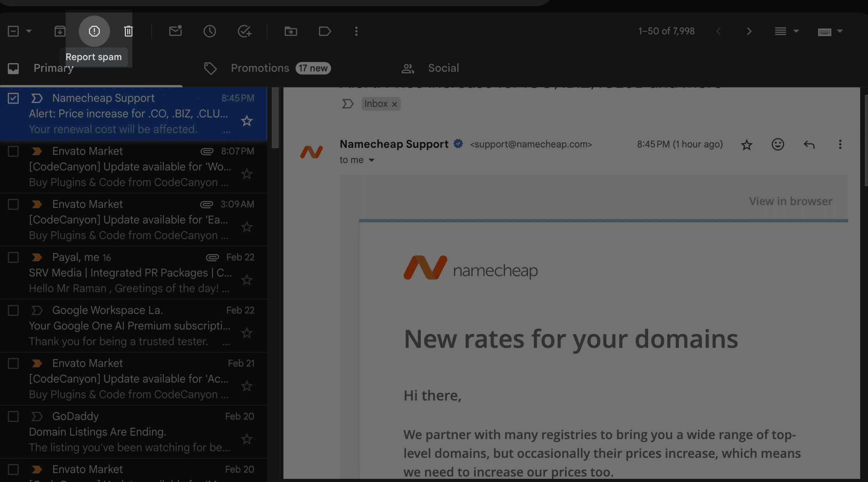Image resolution: width=868 pixels, height=482 pixels.
Task: Click the Move to folder icon
Action: [x=291, y=31]
